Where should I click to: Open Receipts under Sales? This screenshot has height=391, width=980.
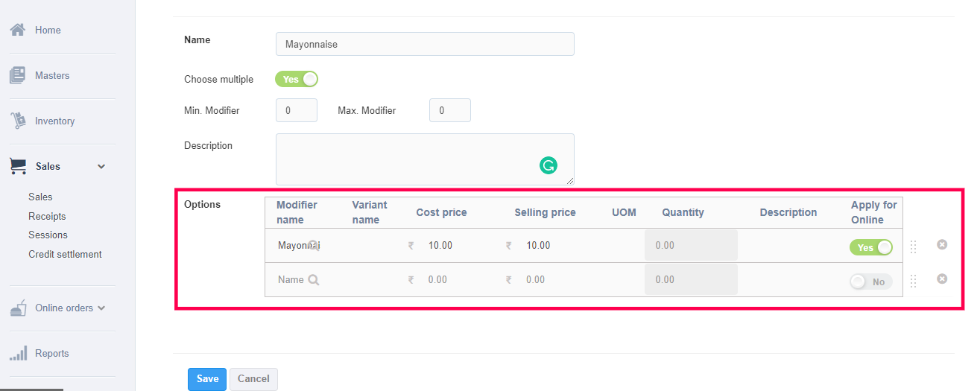tap(47, 216)
